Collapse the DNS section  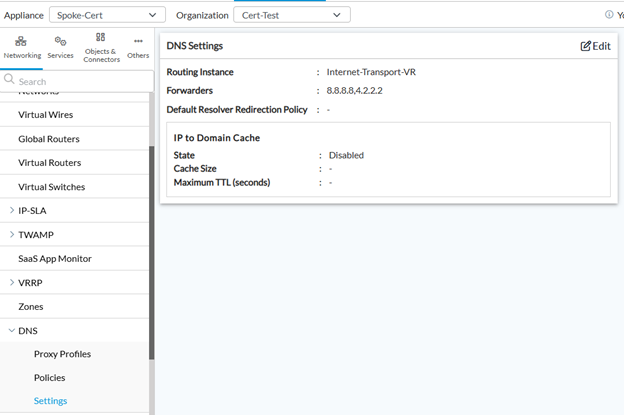tap(12, 330)
